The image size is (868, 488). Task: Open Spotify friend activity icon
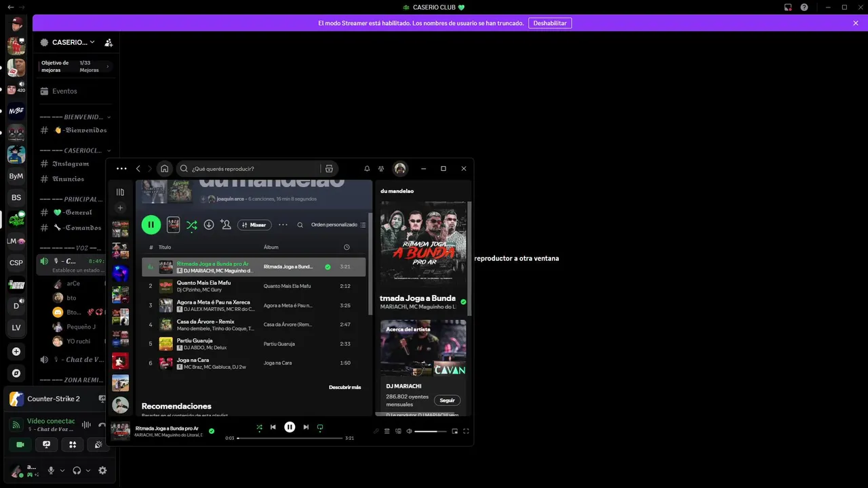(x=381, y=169)
